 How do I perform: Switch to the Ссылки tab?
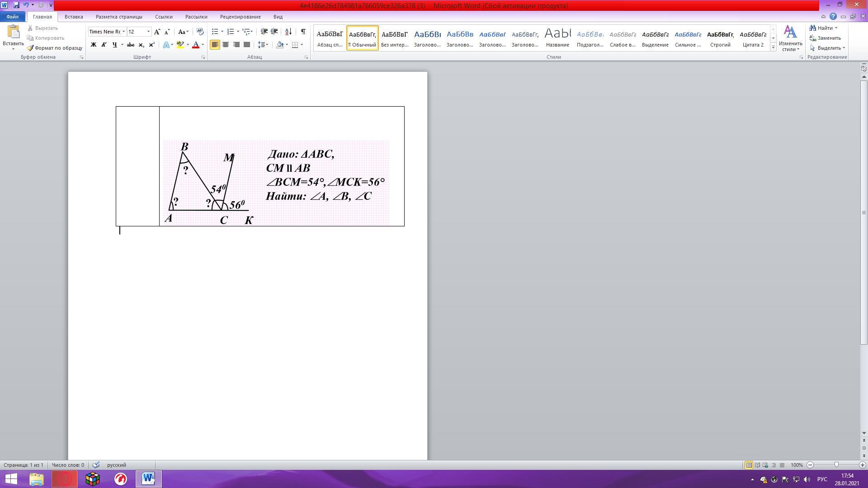164,17
